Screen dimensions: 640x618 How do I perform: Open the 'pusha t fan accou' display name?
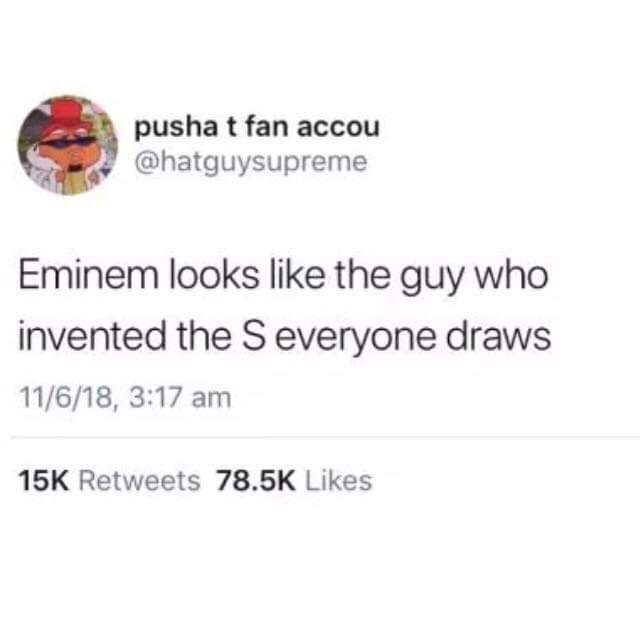point(257,128)
